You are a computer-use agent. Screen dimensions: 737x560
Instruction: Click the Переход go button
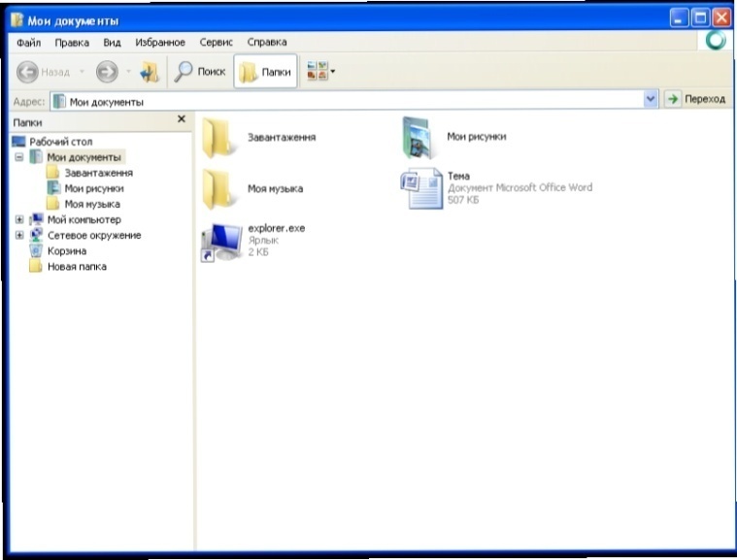pos(696,99)
